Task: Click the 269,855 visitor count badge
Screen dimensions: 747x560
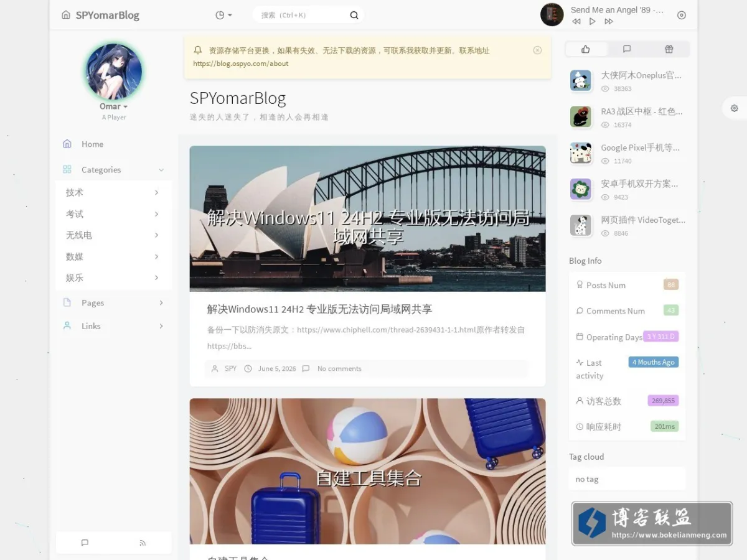Action: (663, 401)
